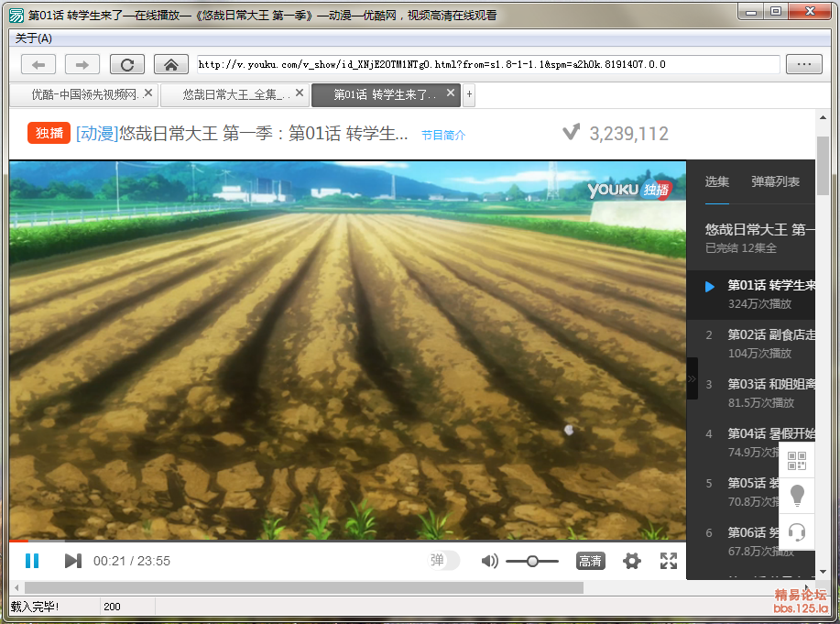
Task: Click the view count checkmark icon
Action: pyautogui.click(x=571, y=132)
